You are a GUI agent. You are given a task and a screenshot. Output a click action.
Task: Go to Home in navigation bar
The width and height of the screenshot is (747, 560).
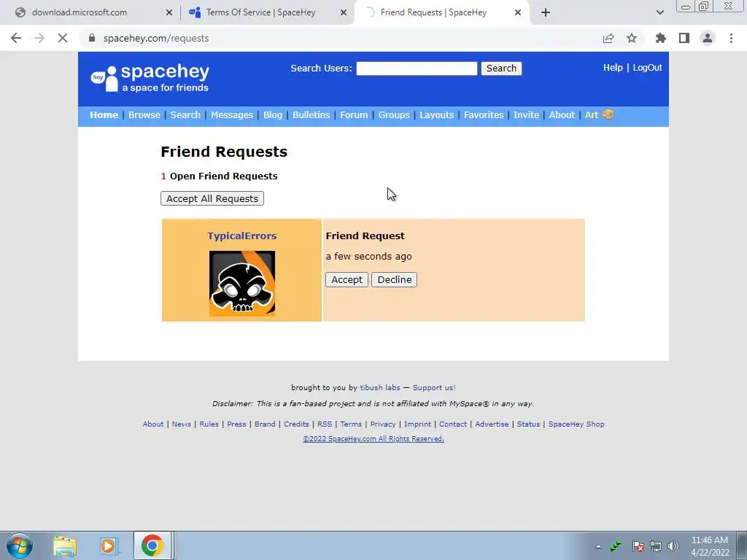104,114
